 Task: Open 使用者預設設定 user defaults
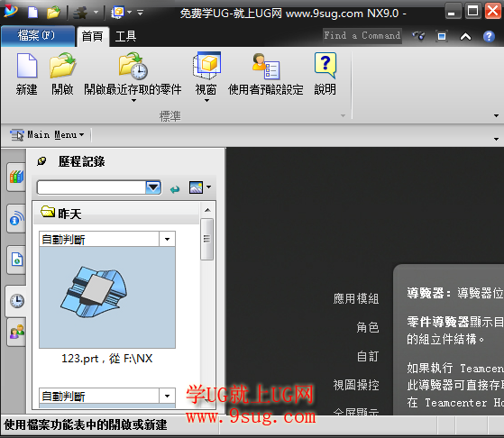point(265,74)
